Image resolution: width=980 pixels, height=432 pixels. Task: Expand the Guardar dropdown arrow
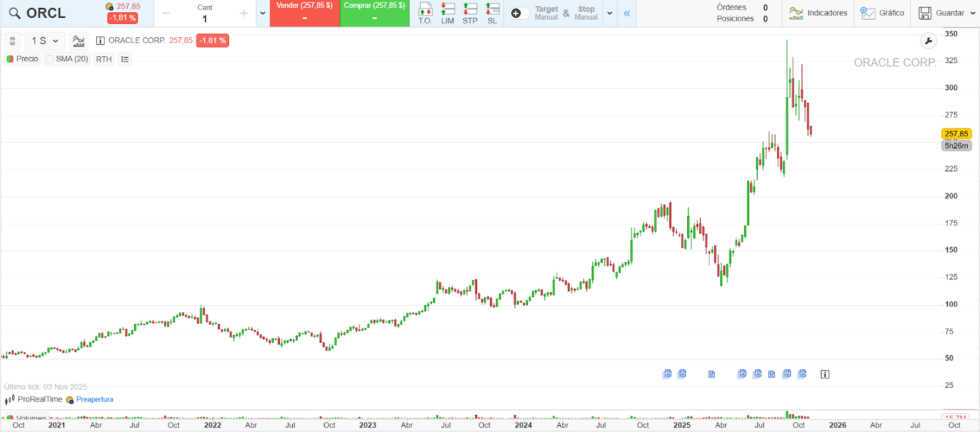973,13
